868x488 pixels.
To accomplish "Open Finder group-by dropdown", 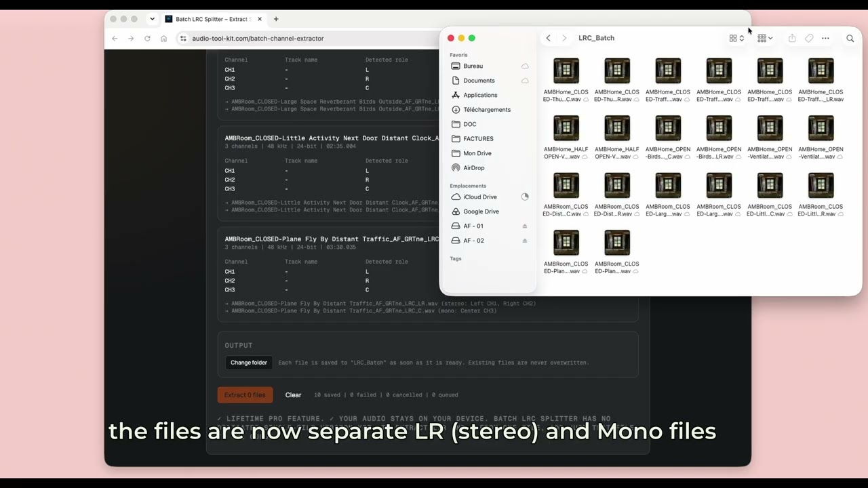I will click(x=765, y=39).
